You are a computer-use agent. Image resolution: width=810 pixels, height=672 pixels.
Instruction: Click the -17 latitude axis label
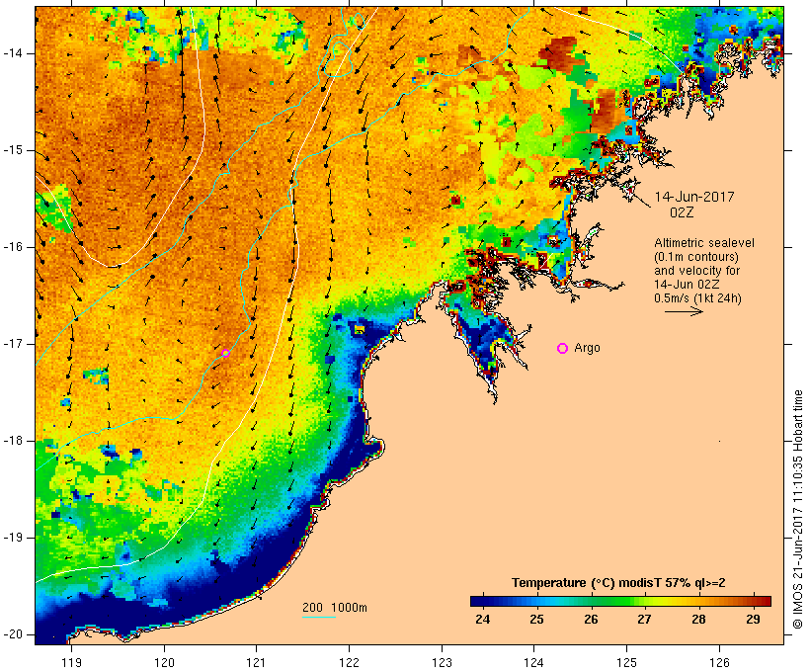point(13,344)
